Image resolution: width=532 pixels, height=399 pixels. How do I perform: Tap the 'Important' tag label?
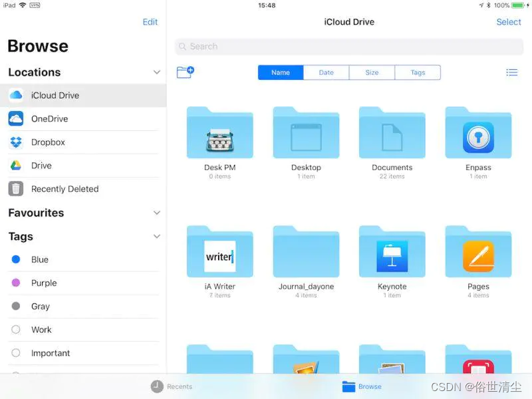coord(51,353)
